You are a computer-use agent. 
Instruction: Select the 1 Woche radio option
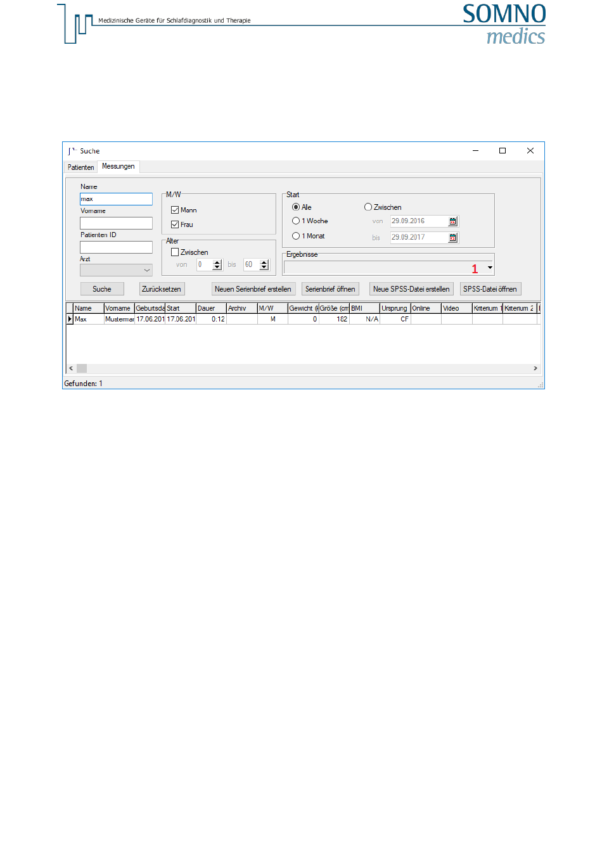point(296,221)
